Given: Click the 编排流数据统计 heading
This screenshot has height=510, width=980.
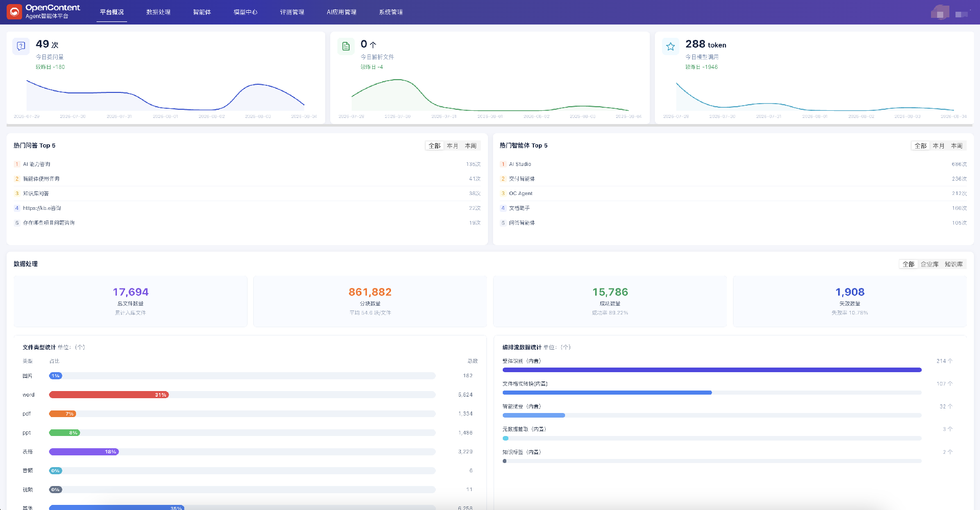Looking at the screenshot, I should pos(522,348).
